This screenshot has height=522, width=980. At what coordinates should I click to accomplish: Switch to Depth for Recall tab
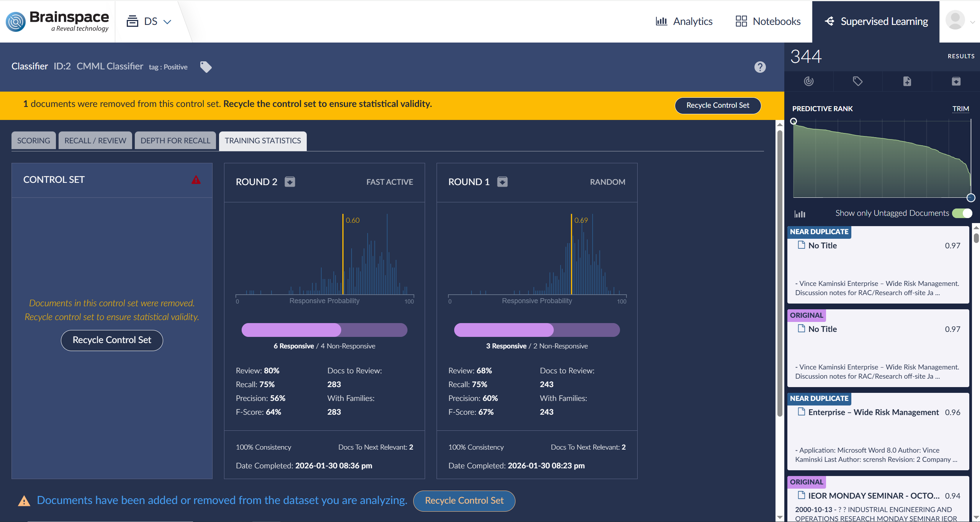[175, 141]
